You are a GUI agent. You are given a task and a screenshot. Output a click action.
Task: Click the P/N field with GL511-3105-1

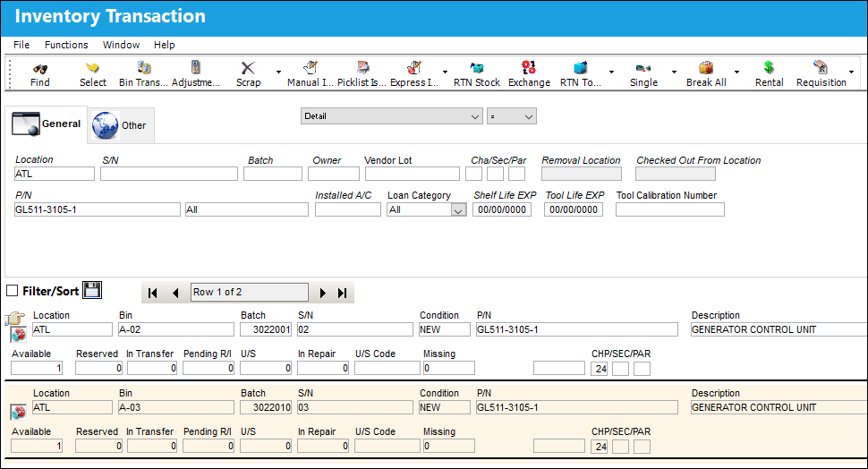click(x=98, y=209)
